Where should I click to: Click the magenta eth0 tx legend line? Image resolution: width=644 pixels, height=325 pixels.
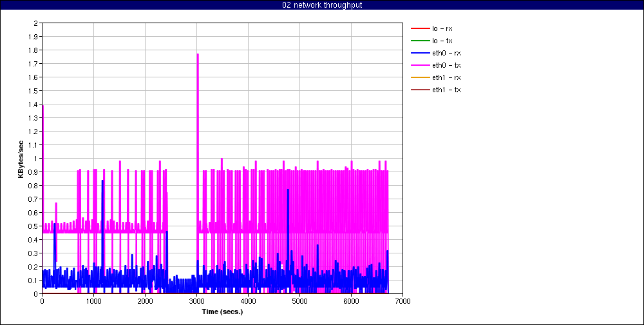click(x=420, y=65)
